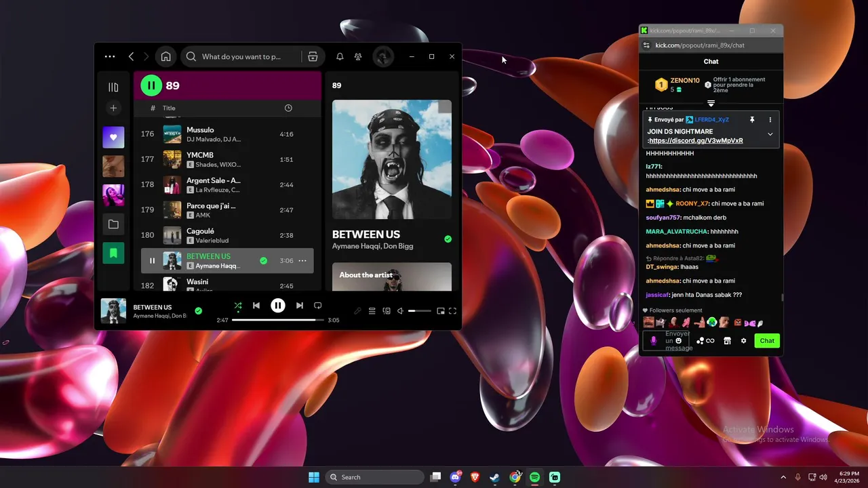Open Spotify miniplayer
The width and height of the screenshot is (868, 488).
[x=441, y=311]
